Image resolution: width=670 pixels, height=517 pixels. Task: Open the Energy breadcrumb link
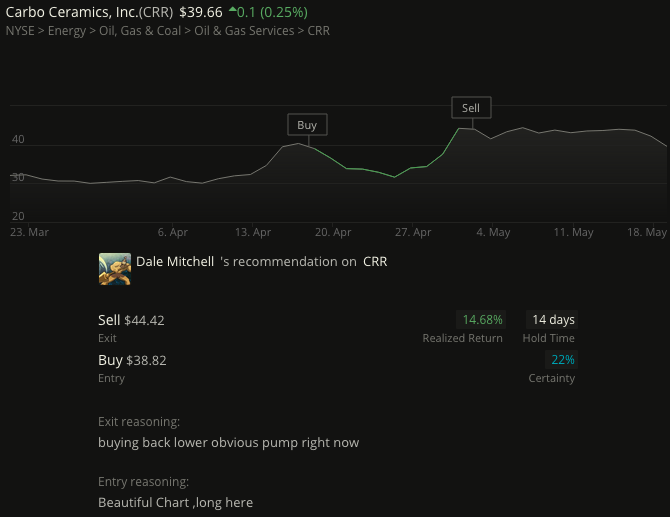[x=67, y=31]
